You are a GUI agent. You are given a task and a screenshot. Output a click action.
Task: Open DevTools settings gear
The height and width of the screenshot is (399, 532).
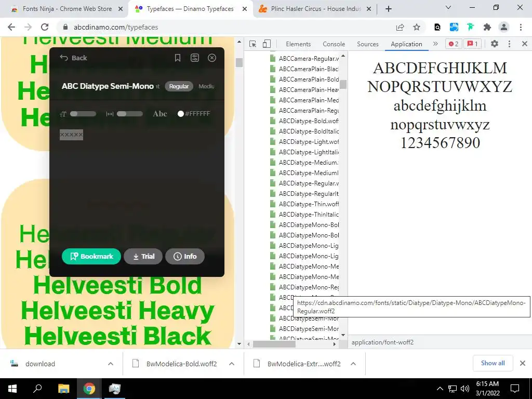pyautogui.click(x=495, y=44)
